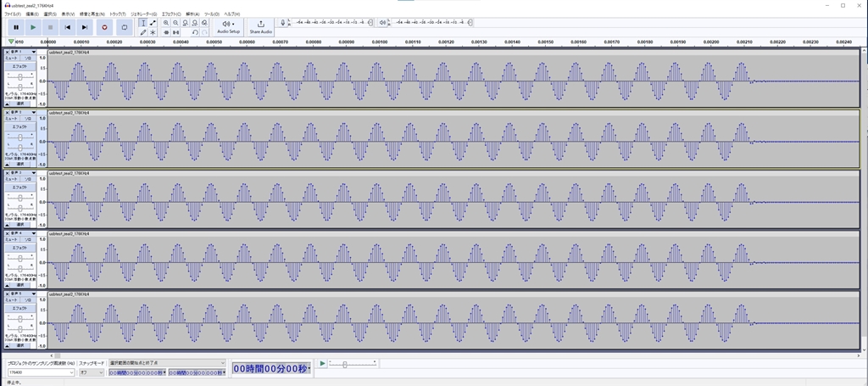Open Audio Setup
Viewport: 868px width, 386px height.
[229, 26]
